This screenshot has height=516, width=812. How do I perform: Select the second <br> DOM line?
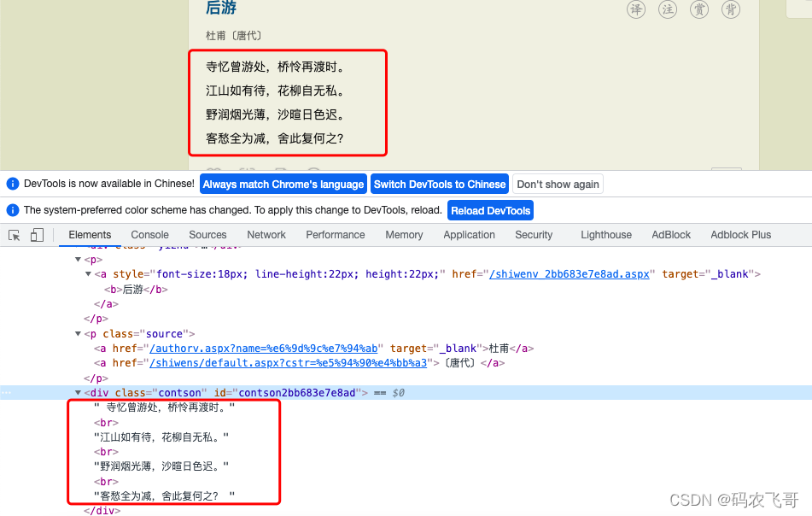pos(106,452)
